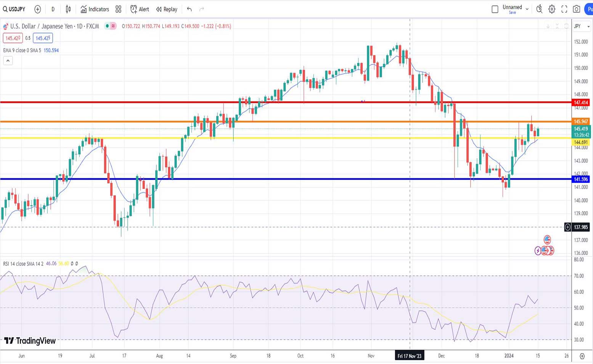Take a chart snapshot with camera icon
The image size is (593, 364).
[577, 9]
